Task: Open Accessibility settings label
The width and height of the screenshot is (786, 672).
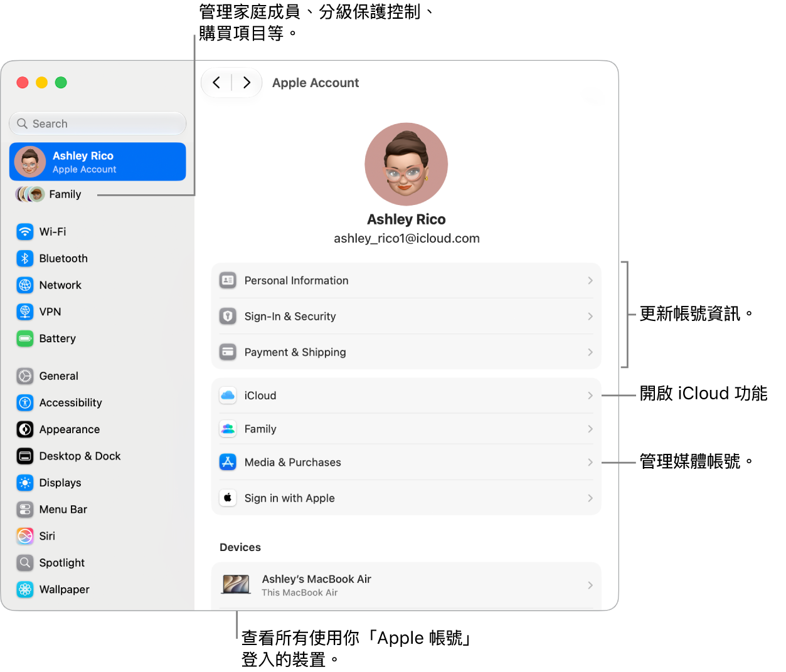Action: [70, 402]
